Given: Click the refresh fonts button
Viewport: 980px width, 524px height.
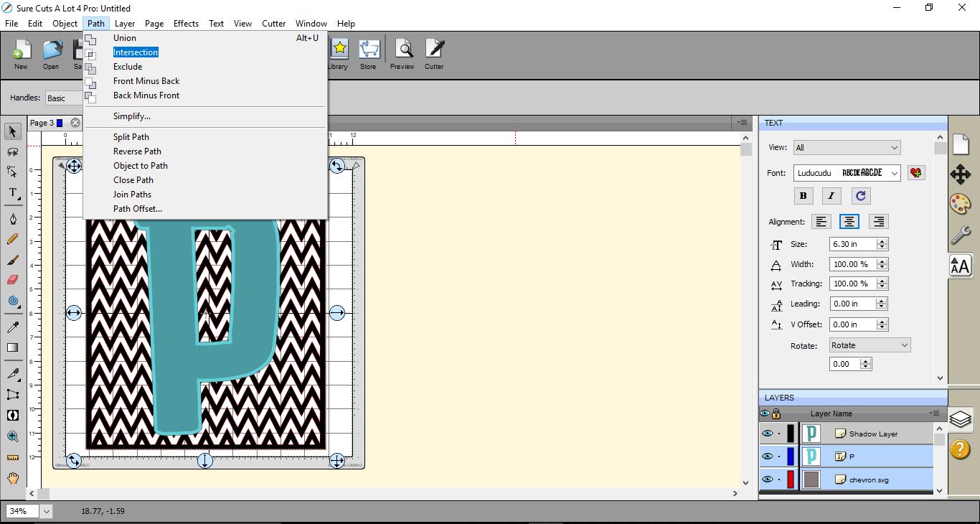Looking at the screenshot, I should pyautogui.click(x=861, y=195).
